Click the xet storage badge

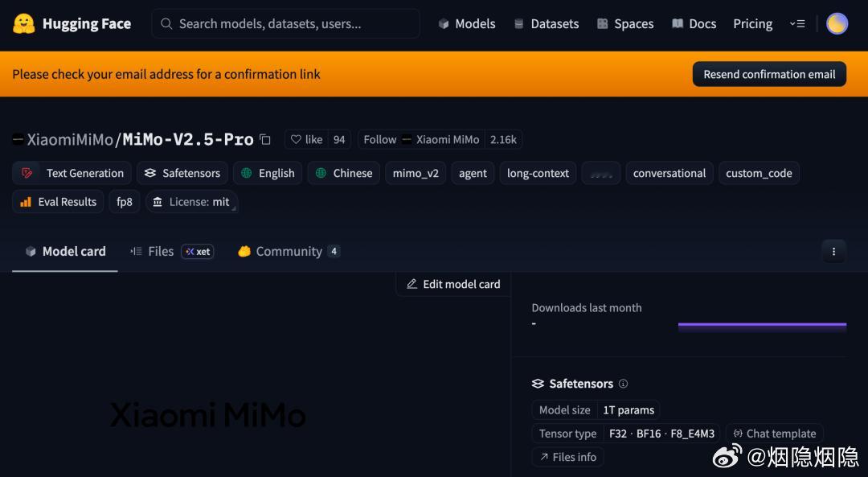pyautogui.click(x=198, y=252)
